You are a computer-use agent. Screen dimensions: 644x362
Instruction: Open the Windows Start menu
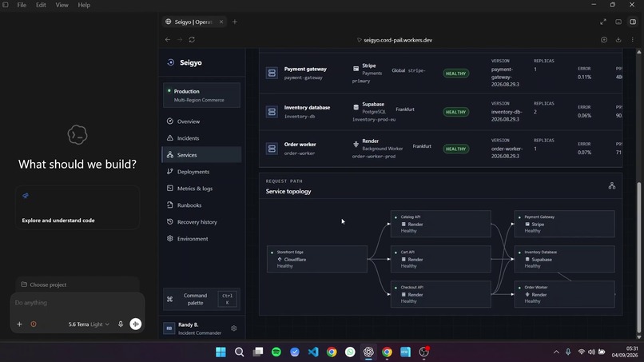[x=221, y=352]
